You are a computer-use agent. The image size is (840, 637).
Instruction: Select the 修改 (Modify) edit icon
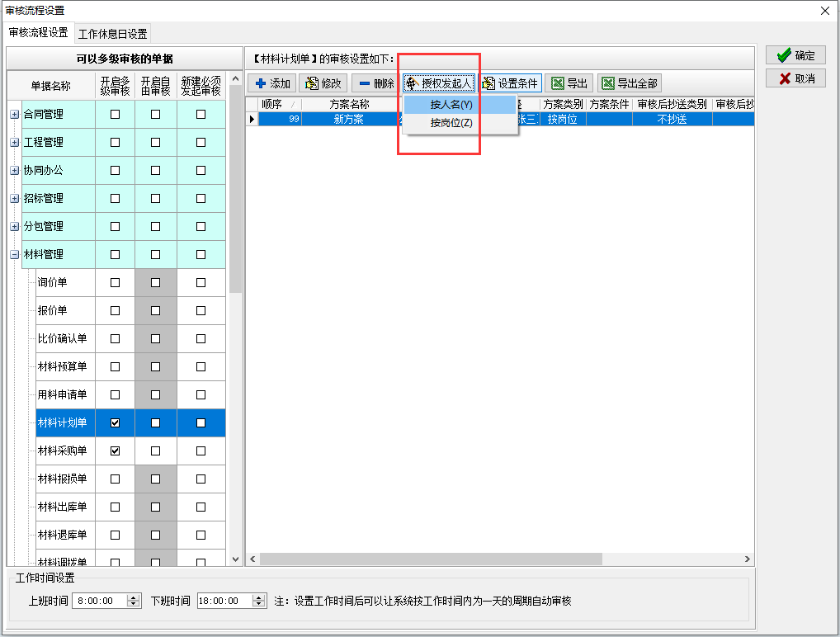click(309, 83)
